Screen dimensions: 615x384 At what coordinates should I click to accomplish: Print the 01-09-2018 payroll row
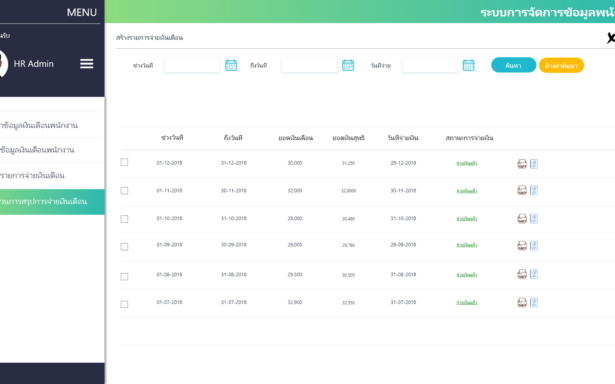click(x=522, y=246)
